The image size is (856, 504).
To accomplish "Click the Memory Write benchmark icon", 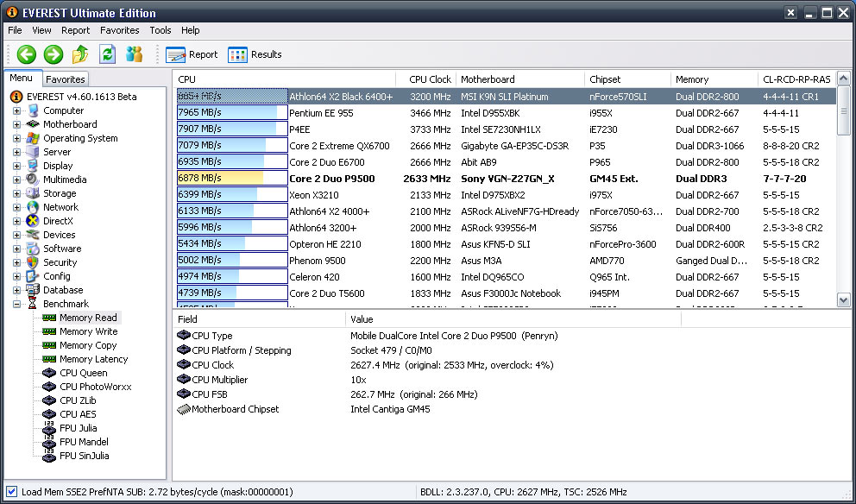I will (49, 331).
